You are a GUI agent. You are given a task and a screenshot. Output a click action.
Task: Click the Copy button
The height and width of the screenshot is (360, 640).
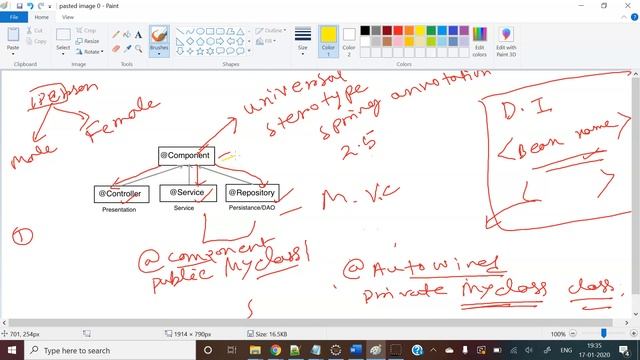(x=36, y=41)
